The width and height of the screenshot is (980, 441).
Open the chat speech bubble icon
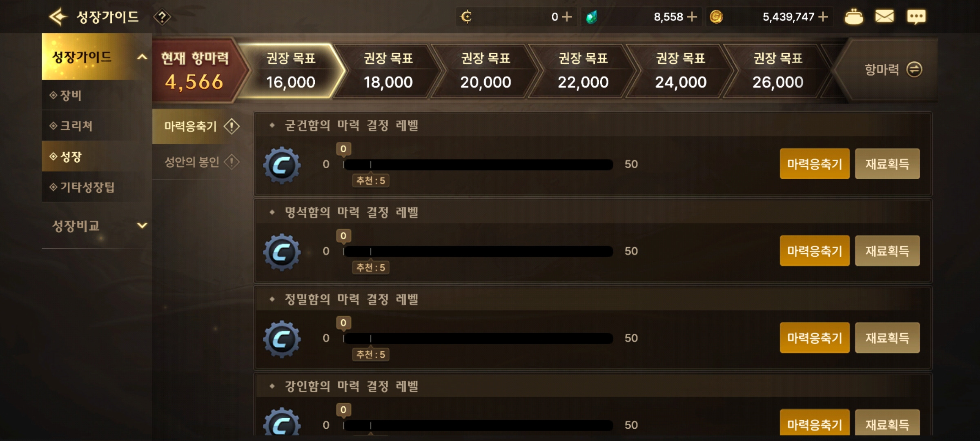916,17
